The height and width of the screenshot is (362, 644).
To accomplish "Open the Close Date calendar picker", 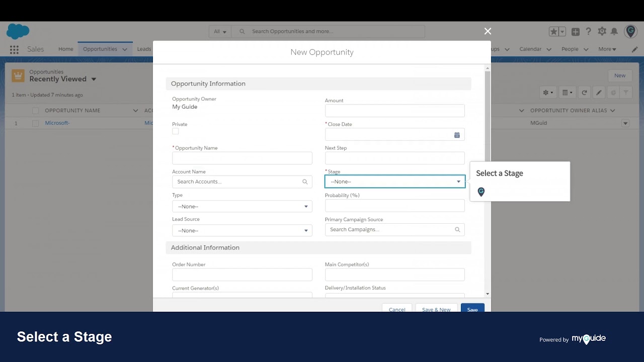I will click(457, 135).
